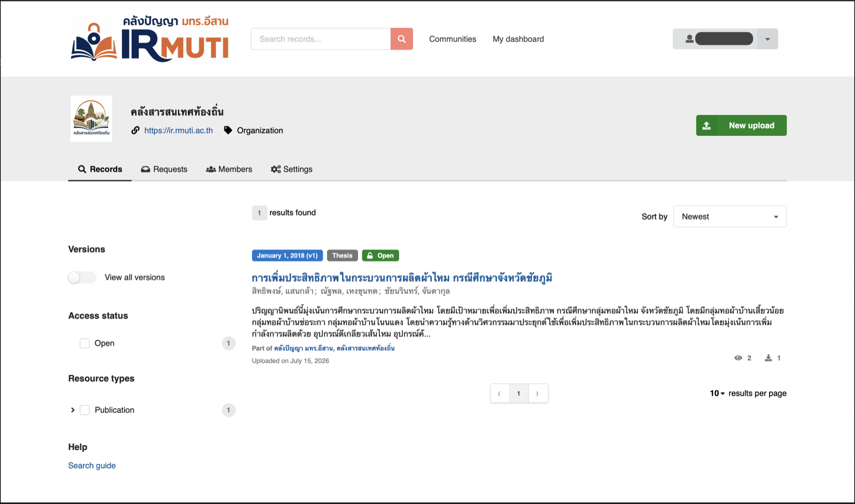Image resolution: width=855 pixels, height=504 pixels.
Task: Switch to the Requests tab
Action: point(164,169)
